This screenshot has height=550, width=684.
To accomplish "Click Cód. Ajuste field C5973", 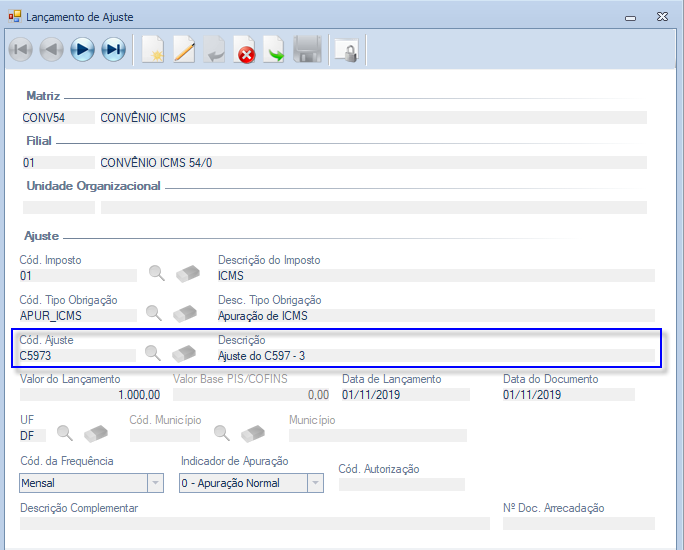I will pos(78,355).
